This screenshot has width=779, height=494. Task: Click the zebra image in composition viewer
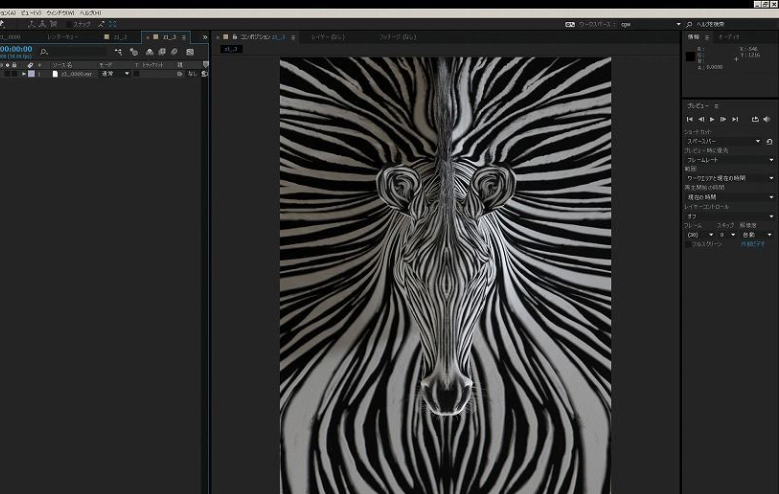(445, 275)
